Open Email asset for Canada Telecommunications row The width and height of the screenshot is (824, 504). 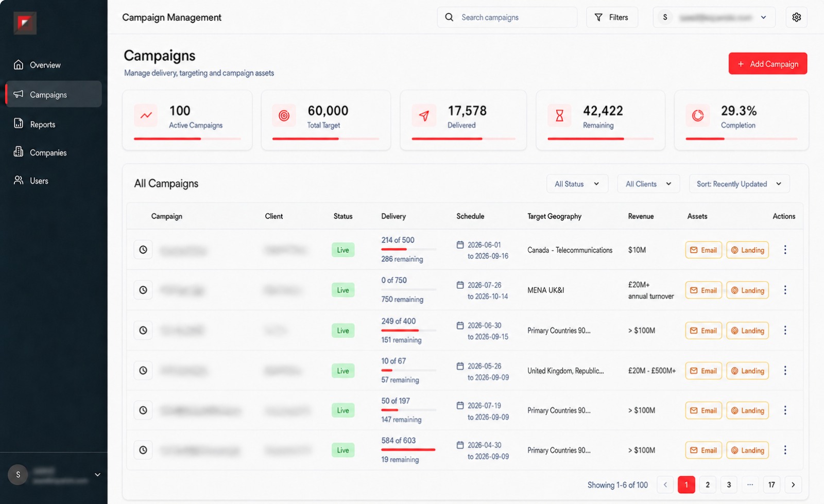click(703, 250)
